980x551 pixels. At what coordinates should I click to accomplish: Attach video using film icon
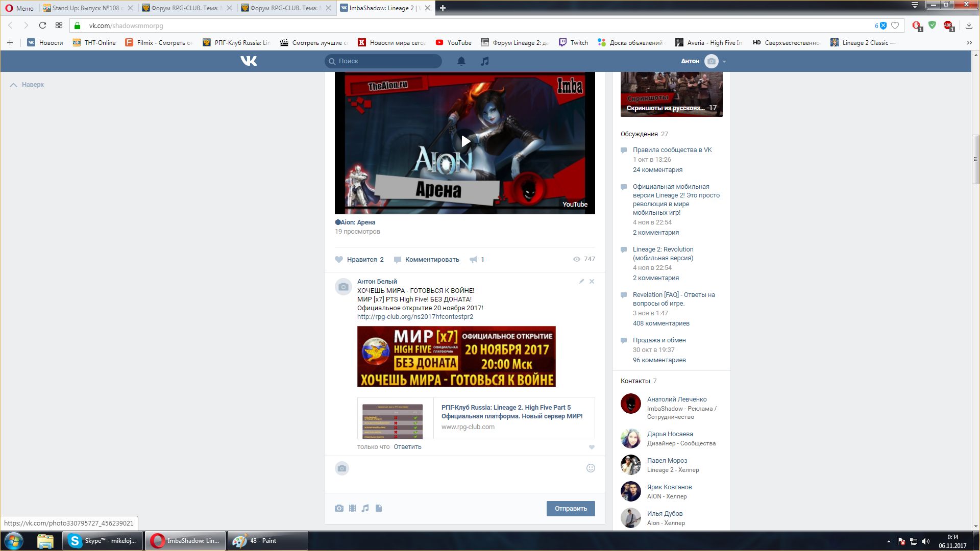[x=352, y=508]
